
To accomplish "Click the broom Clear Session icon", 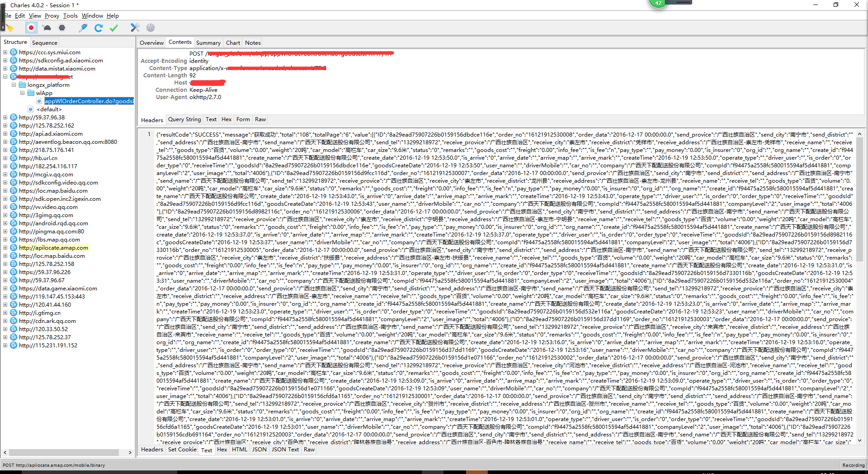I will [10, 28].
